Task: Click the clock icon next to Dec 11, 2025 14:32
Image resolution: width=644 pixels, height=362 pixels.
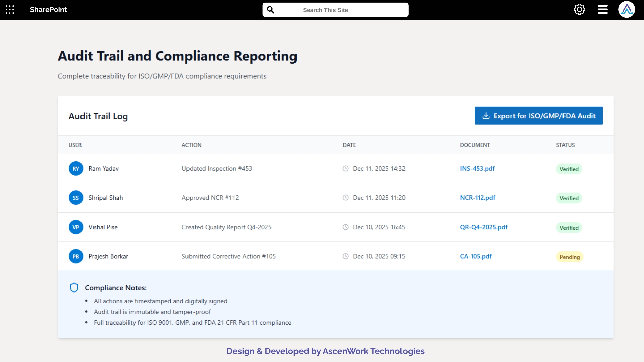Action: [346, 168]
